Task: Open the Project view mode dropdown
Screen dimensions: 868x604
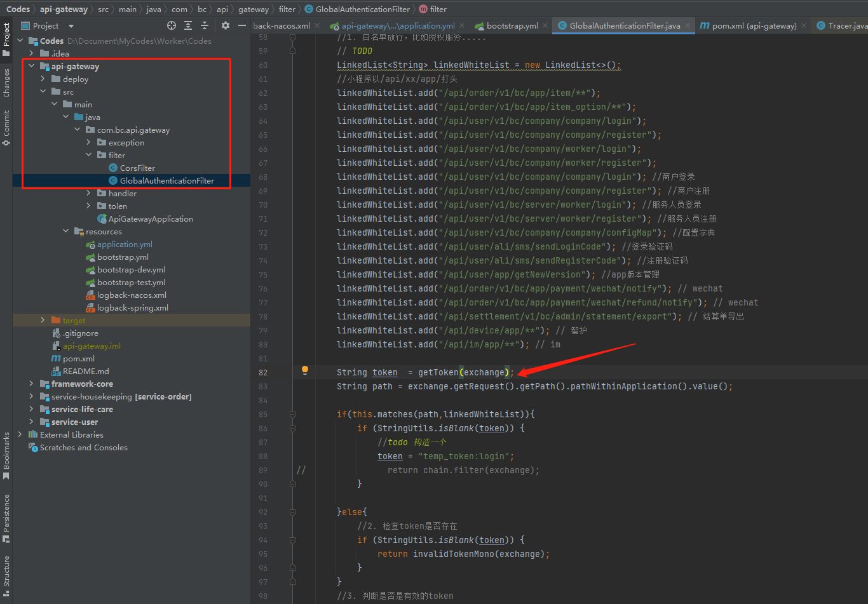Action: click(x=71, y=26)
